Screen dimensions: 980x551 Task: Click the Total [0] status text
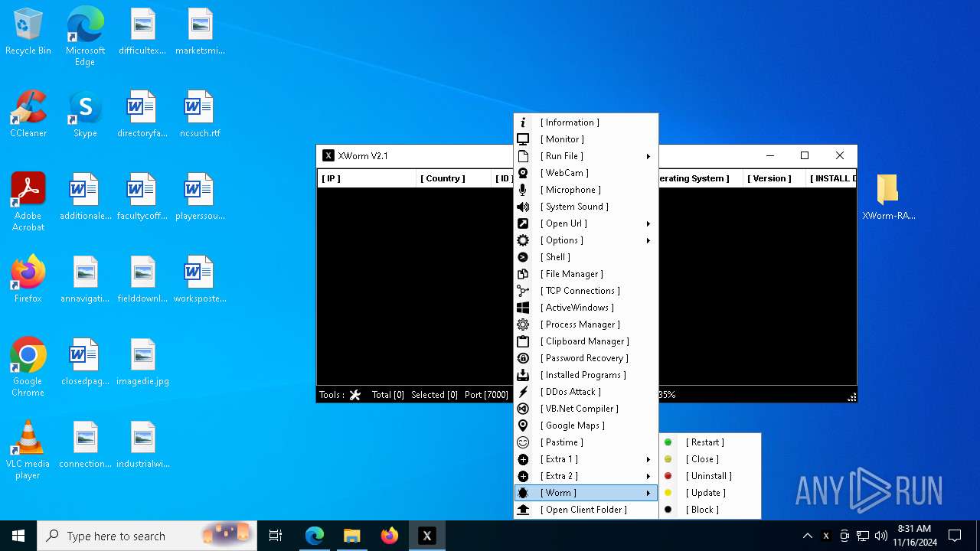(387, 395)
